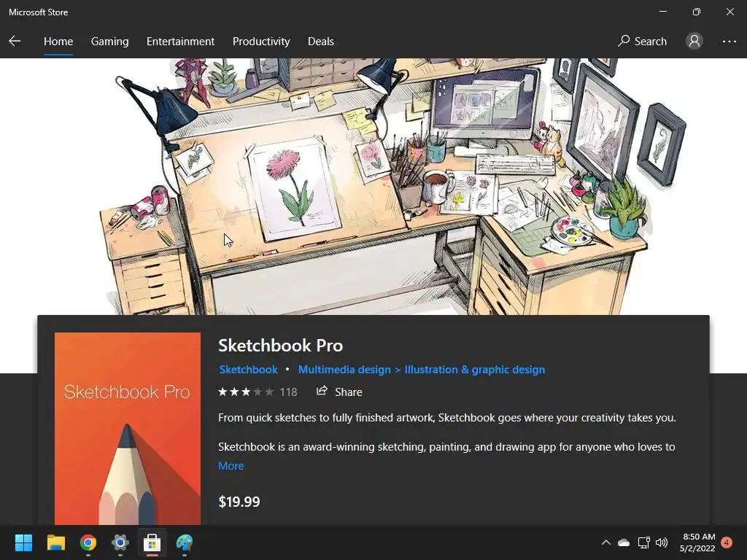The width and height of the screenshot is (747, 560).
Task: Open the network tray icon
Action: pyautogui.click(x=643, y=542)
